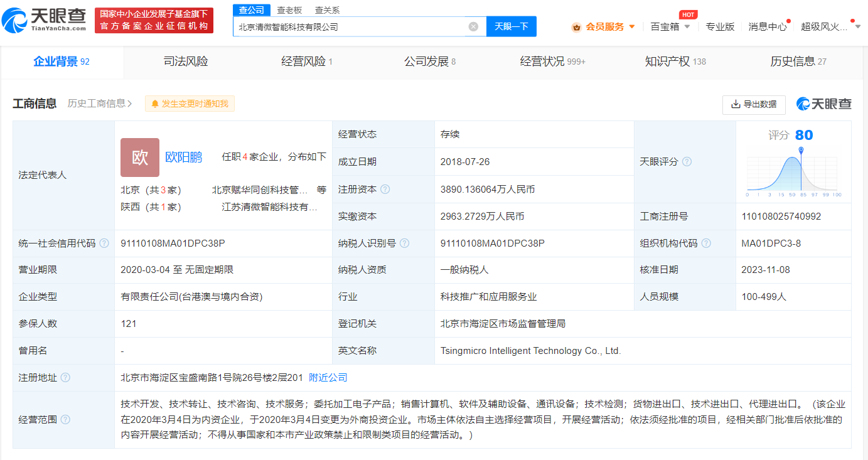The width and height of the screenshot is (868, 460).
Task: Clear the search box with the X icon
Action: point(473,26)
